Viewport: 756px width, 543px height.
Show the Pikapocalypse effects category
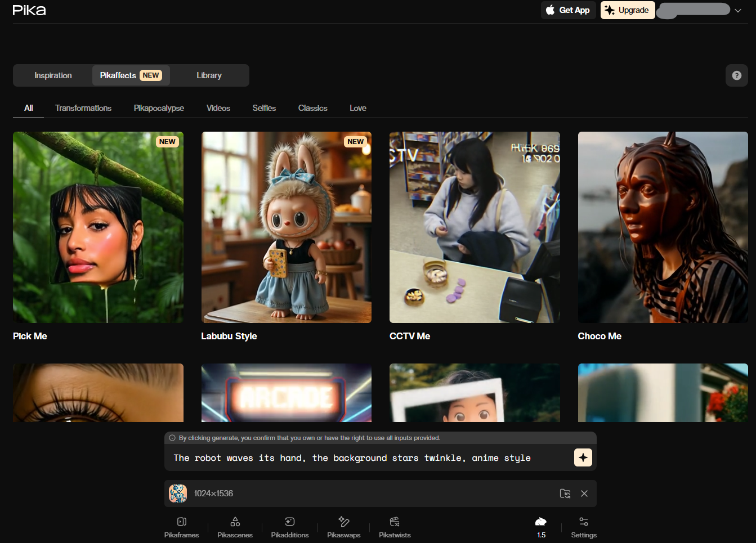coord(159,108)
